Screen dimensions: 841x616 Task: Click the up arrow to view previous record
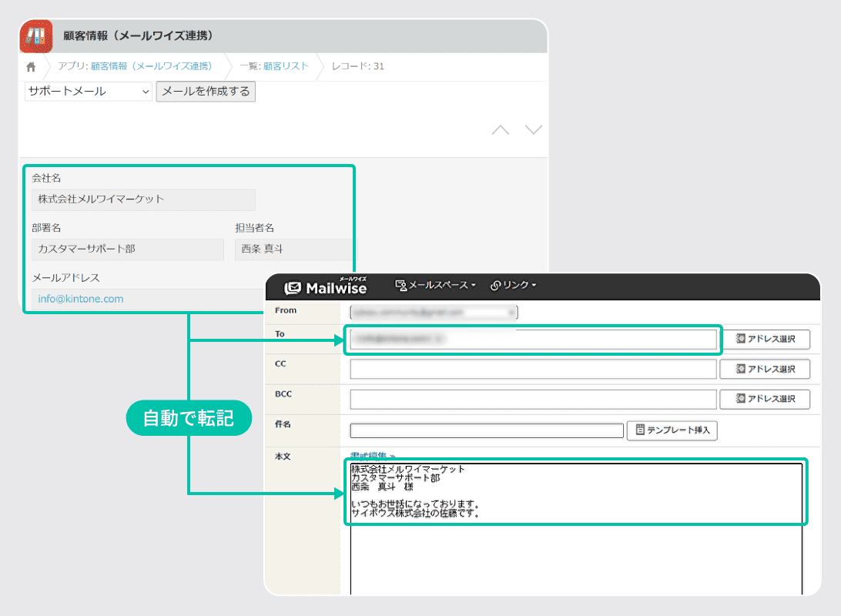501,129
